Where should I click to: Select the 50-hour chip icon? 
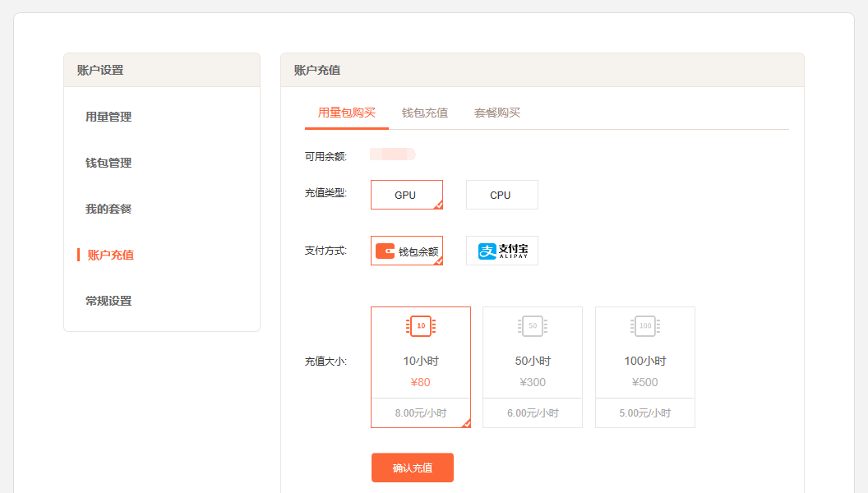point(533,326)
